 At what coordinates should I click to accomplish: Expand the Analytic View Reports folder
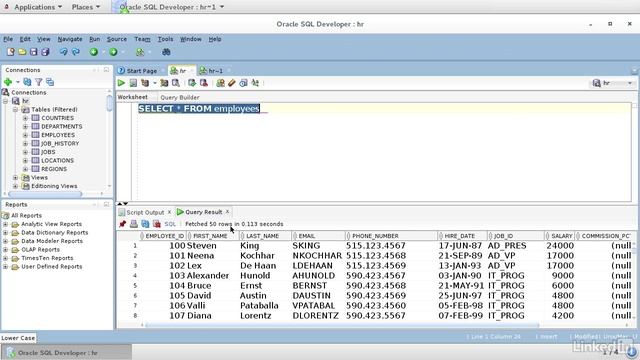(x=5, y=224)
